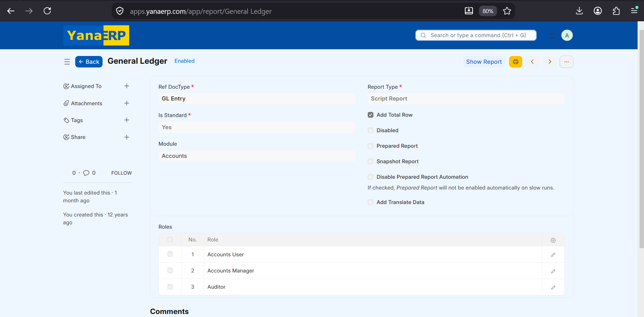Open the browser hamburger menu

point(634,11)
